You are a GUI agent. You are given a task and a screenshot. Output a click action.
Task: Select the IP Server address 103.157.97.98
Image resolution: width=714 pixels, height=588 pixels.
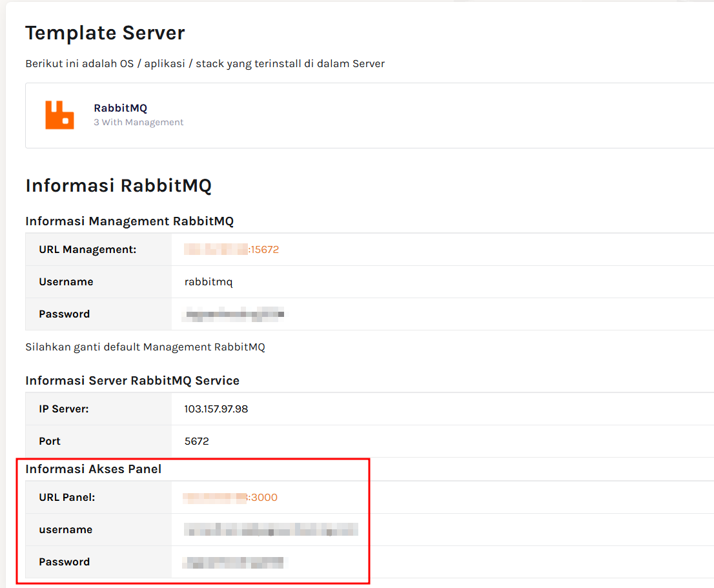pyautogui.click(x=216, y=409)
